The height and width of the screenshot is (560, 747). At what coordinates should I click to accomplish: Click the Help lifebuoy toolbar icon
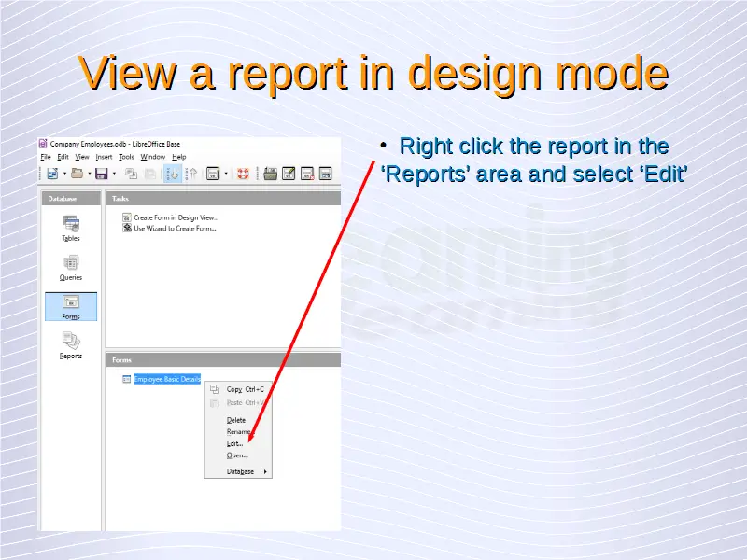coord(242,174)
